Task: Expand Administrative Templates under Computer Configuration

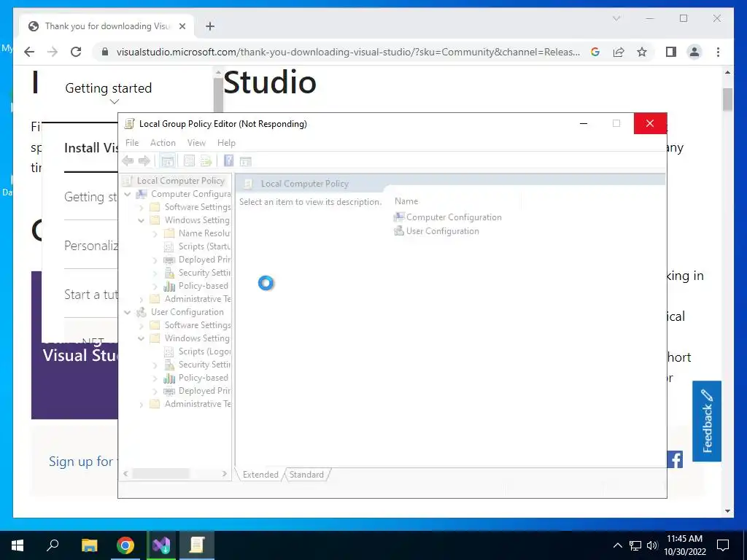Action: click(x=141, y=300)
